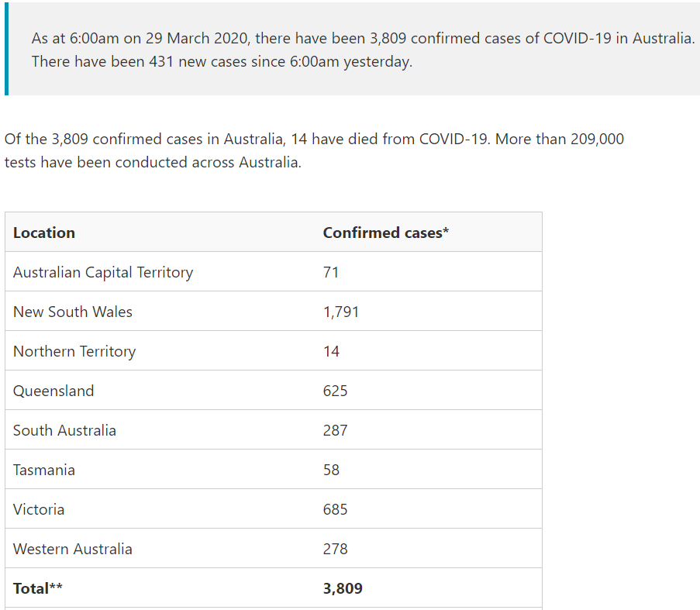The height and width of the screenshot is (610, 700).
Task: Click the Total** row label
Action: (x=37, y=588)
